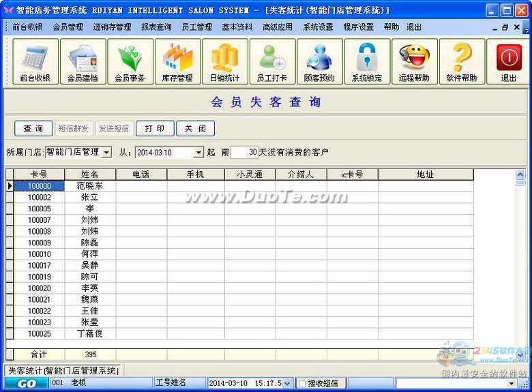The image size is (532, 392).
Task: Open 前台收银 cashier toolbar icon
Action: [35, 61]
